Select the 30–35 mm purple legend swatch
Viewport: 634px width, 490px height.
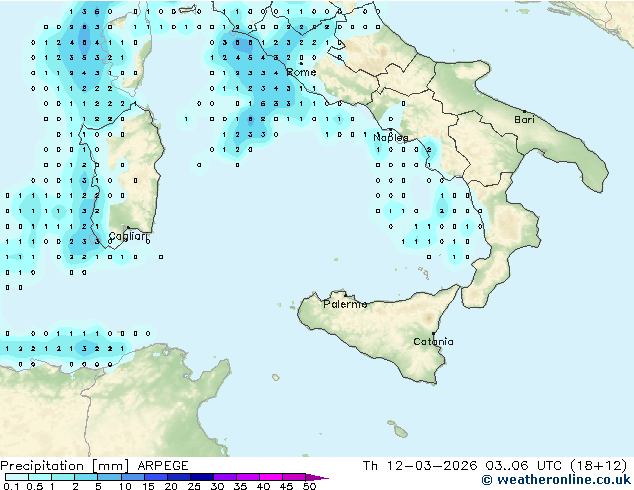(x=225, y=477)
